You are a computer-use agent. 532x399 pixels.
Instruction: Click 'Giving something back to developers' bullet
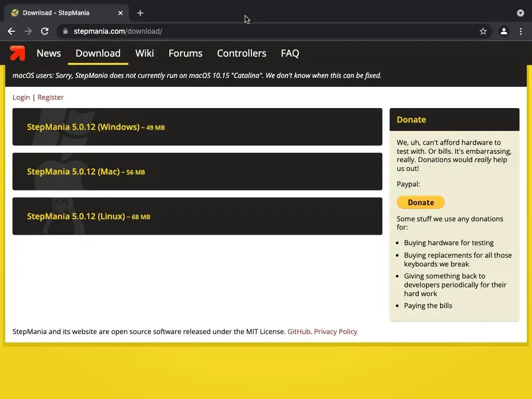coord(455,285)
